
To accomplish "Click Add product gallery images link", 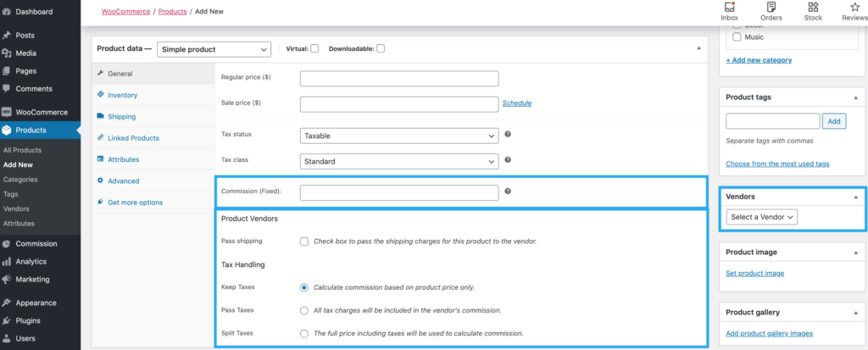I will pos(770,333).
